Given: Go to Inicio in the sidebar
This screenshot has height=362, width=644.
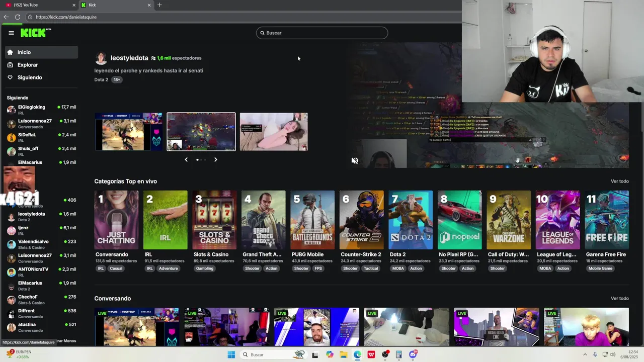Looking at the screenshot, I should point(42,52).
